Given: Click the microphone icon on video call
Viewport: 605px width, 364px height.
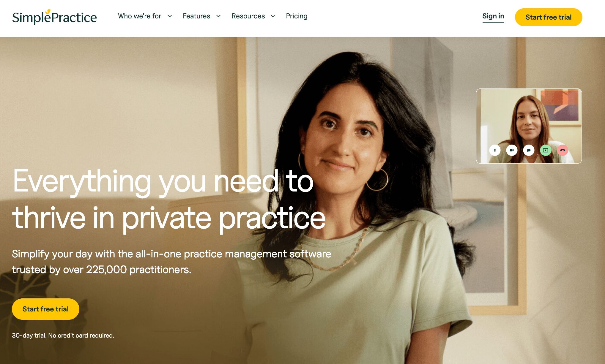Looking at the screenshot, I should 495,150.
